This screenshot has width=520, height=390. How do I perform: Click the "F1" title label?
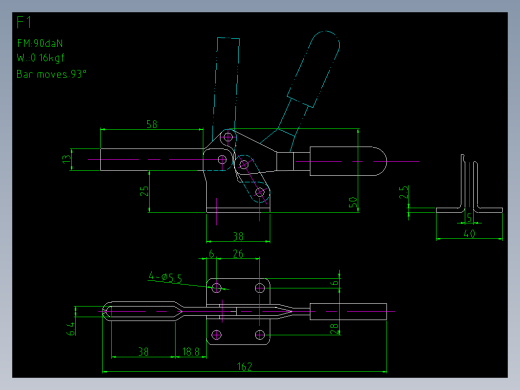coord(24,23)
